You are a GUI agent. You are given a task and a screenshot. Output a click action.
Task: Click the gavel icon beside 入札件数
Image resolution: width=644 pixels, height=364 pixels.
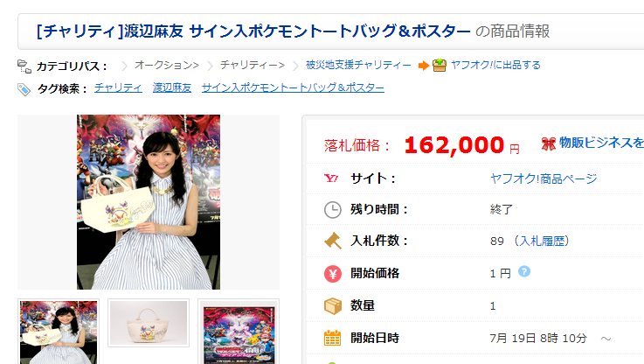tap(333, 241)
